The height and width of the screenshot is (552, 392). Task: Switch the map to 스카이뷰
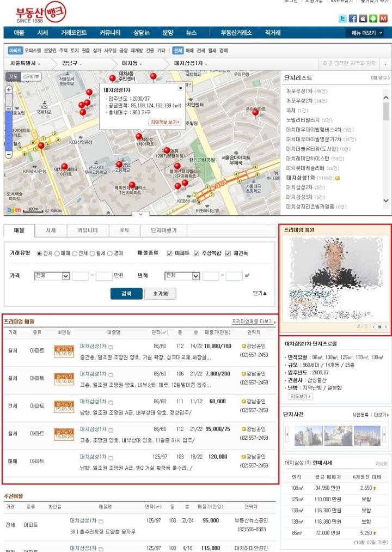pos(31,76)
